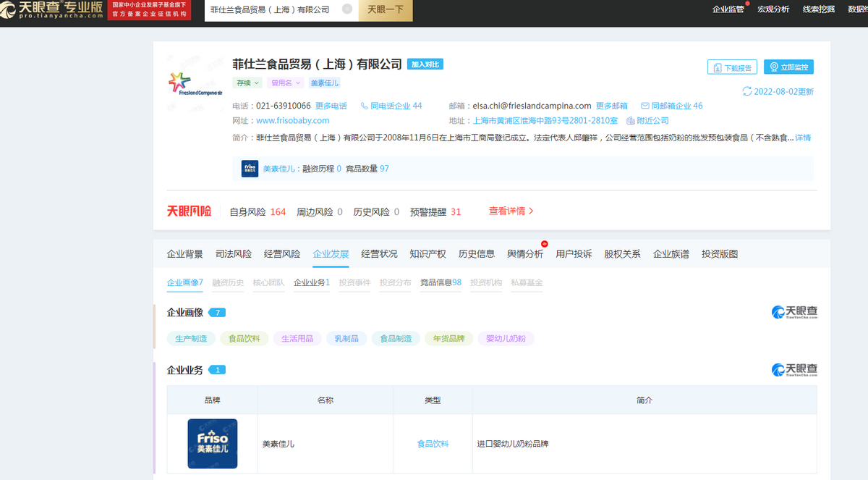868x480 pixels.
Task: Switch to the 经营风险 tab
Action: [282, 254]
